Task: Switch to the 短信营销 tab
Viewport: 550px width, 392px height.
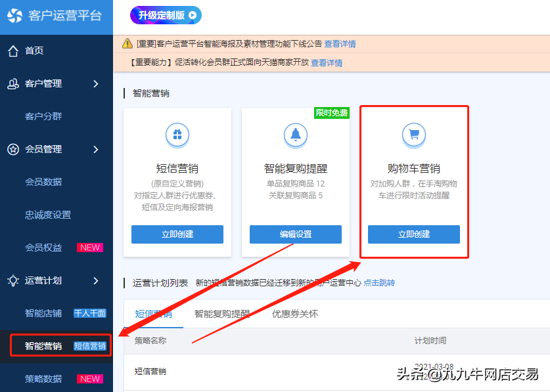Action: tap(154, 314)
